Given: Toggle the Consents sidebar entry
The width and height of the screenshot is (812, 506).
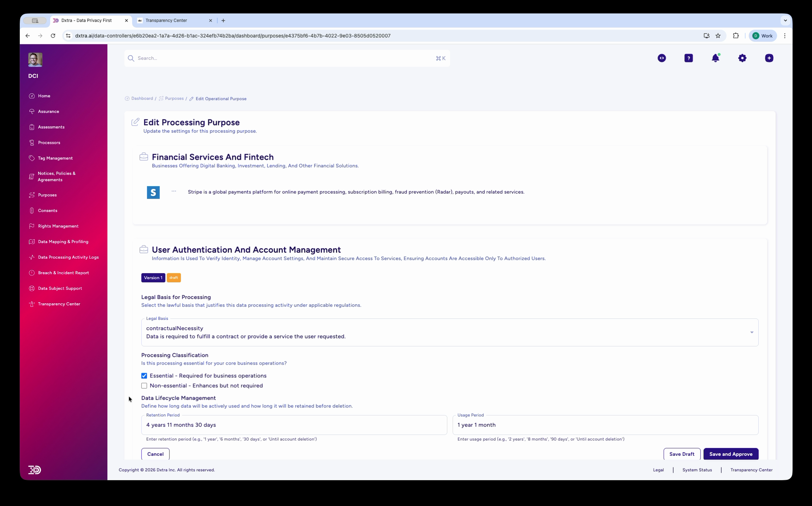Looking at the screenshot, I should pos(47,210).
